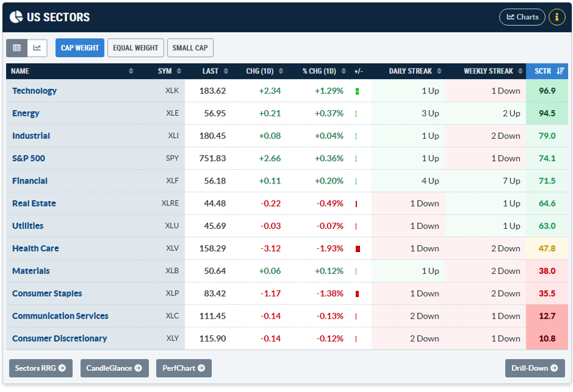Open the Materials sector link

pos(31,271)
